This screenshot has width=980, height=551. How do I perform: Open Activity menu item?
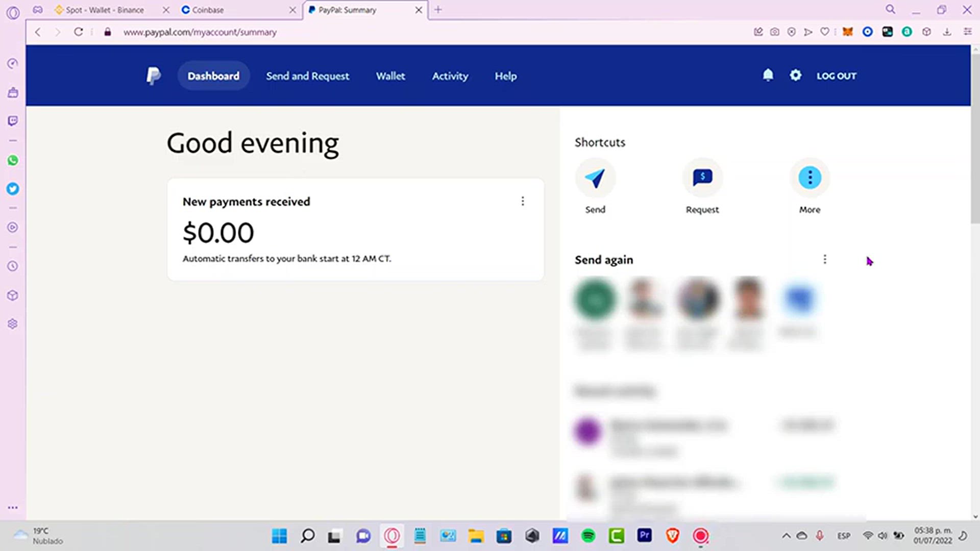(x=450, y=76)
